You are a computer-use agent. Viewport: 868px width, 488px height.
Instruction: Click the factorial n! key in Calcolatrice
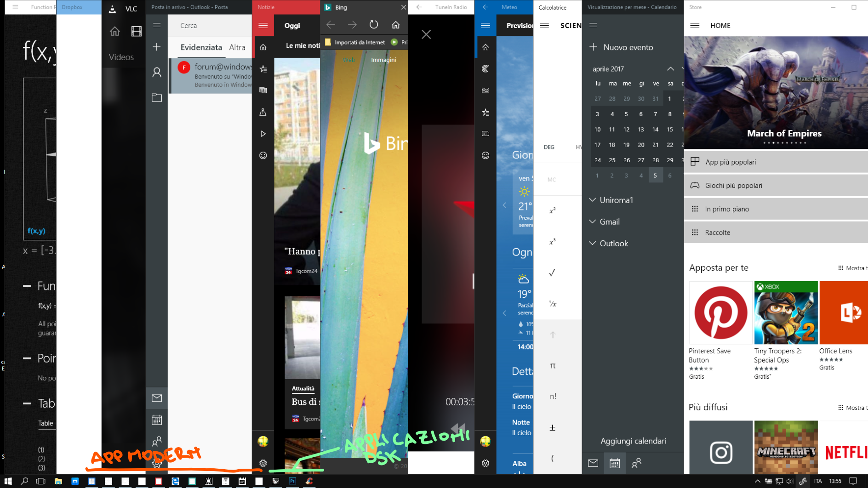553,396
